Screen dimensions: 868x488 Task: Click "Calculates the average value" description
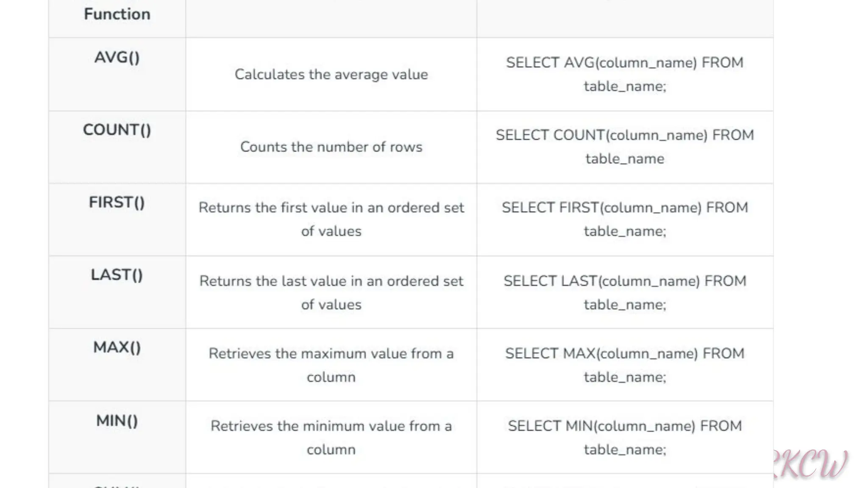click(331, 75)
